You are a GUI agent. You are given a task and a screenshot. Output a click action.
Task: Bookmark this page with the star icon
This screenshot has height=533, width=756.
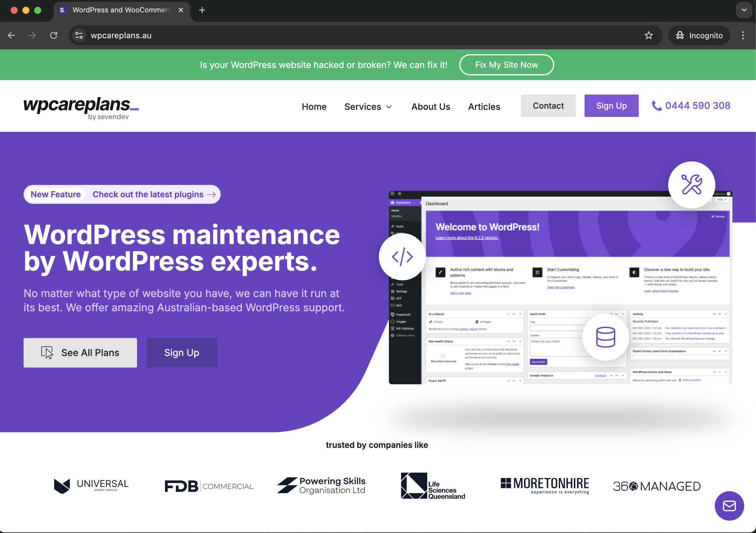[x=648, y=36]
